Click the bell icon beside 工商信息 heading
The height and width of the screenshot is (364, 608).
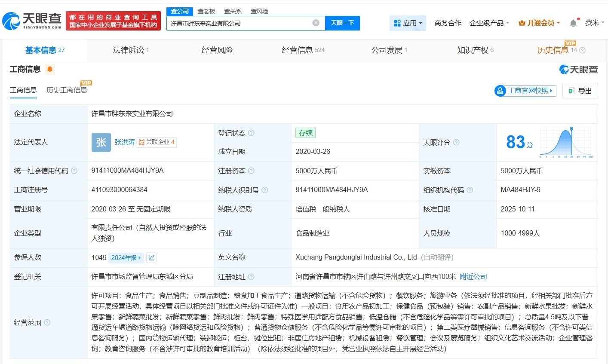(x=49, y=69)
